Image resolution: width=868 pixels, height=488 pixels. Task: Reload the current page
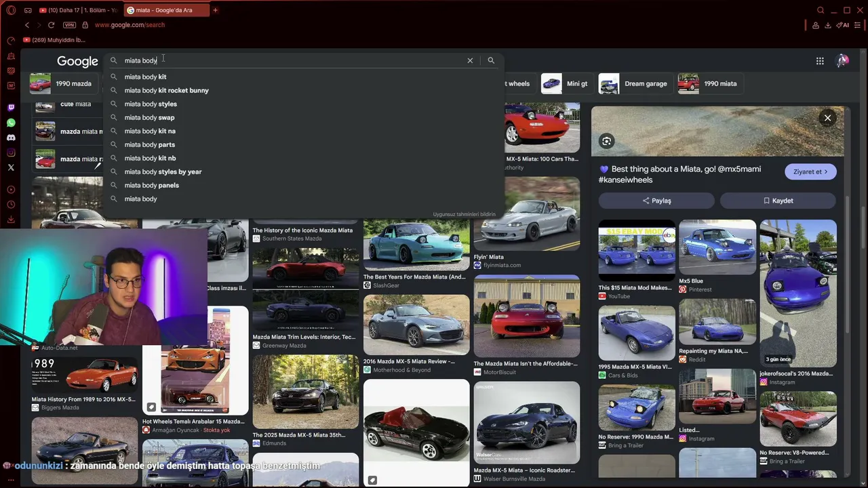point(51,25)
